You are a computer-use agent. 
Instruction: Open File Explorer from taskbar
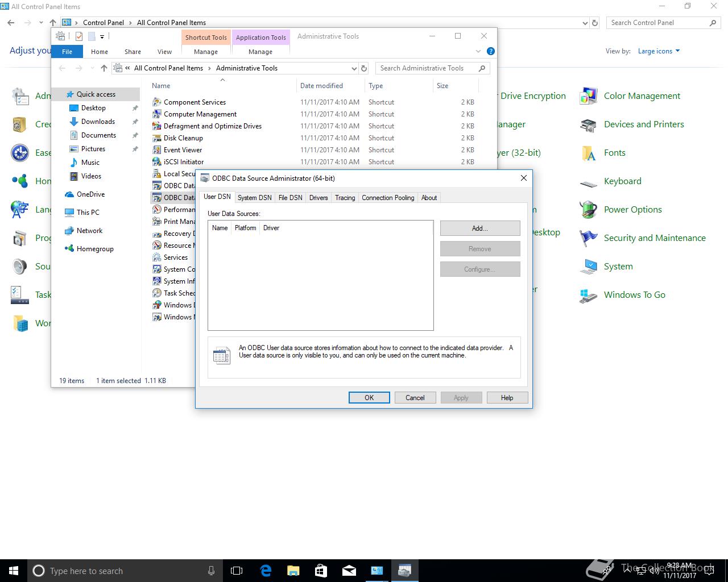point(293,571)
